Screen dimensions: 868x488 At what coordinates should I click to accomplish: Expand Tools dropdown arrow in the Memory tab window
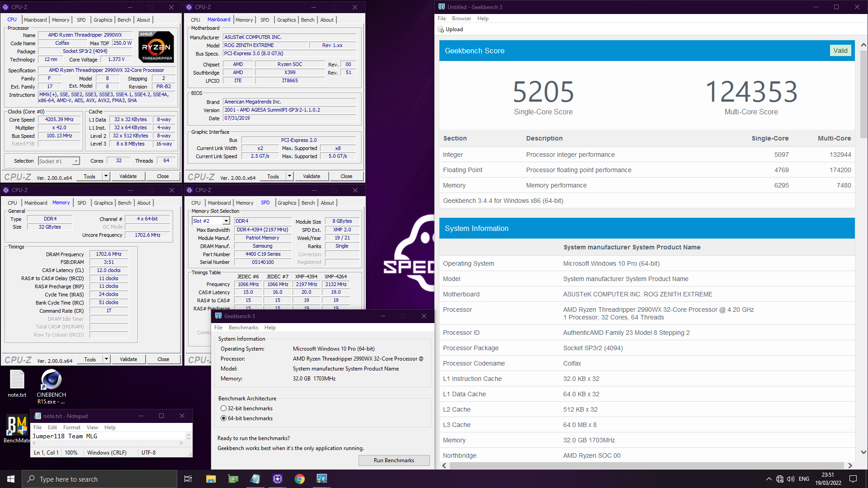coord(107,359)
